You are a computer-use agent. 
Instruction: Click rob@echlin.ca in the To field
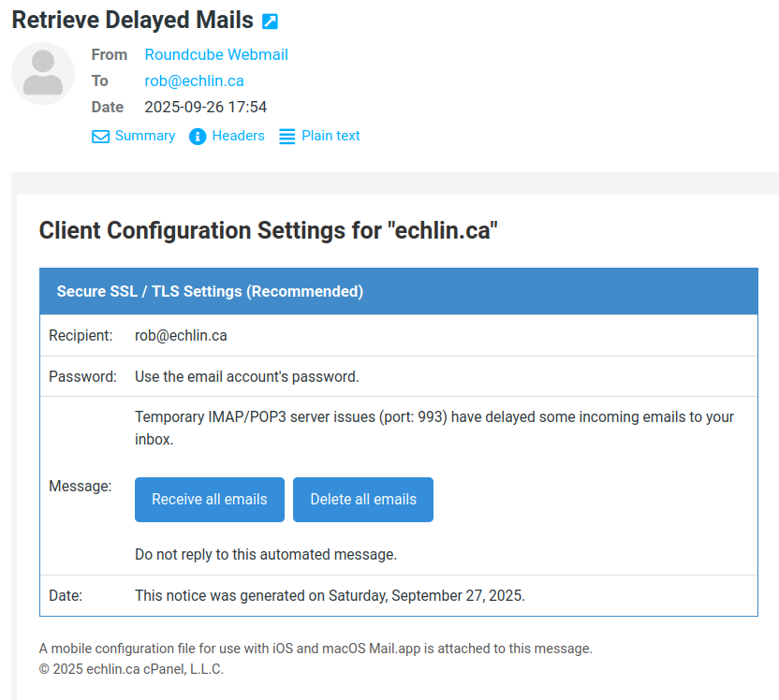194,80
